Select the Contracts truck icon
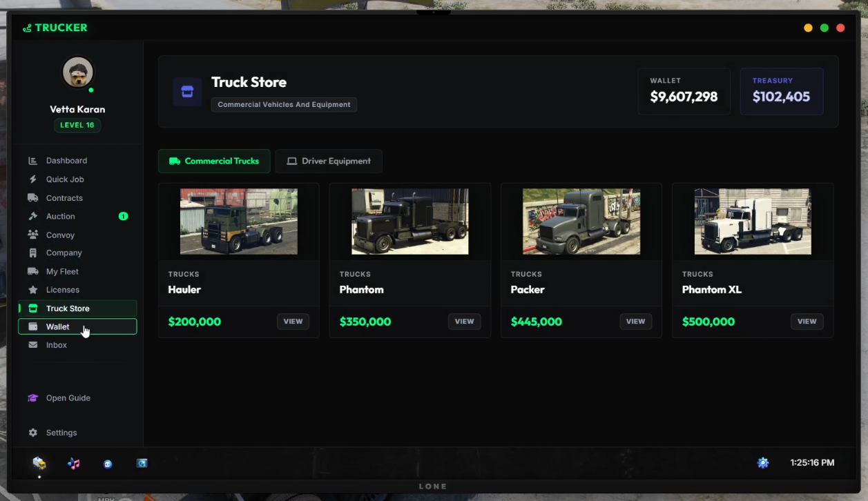 [x=32, y=198]
